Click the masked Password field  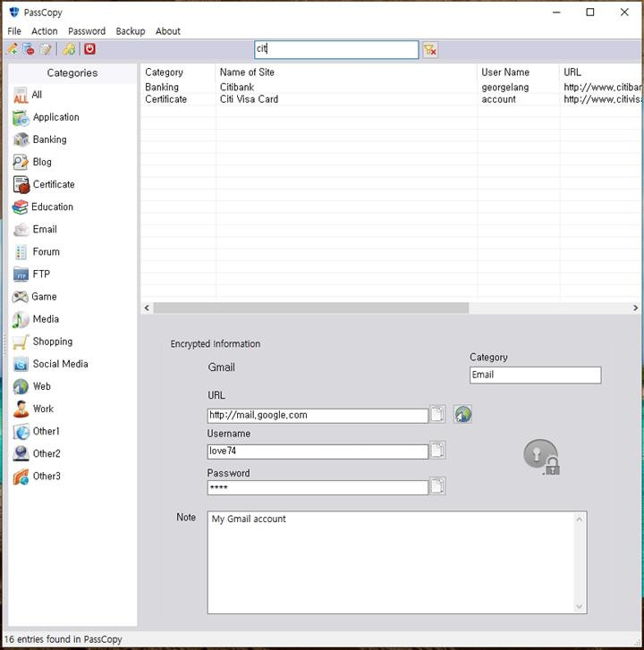(318, 487)
